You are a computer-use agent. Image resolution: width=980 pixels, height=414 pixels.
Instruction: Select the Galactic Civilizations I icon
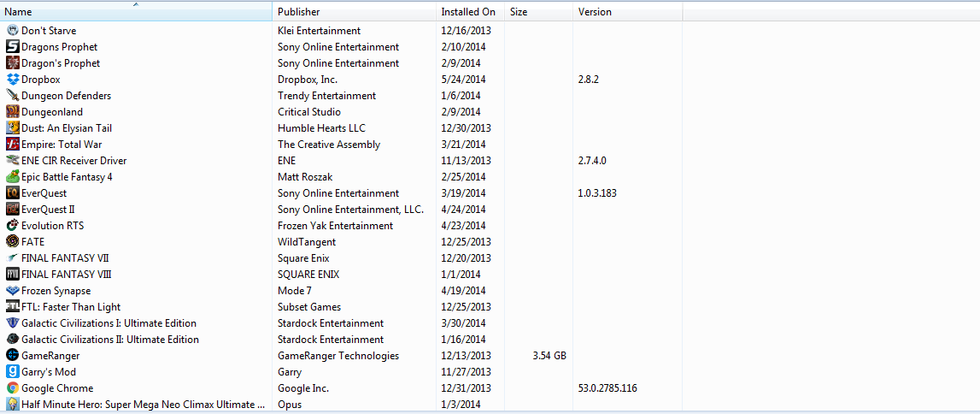(13, 322)
